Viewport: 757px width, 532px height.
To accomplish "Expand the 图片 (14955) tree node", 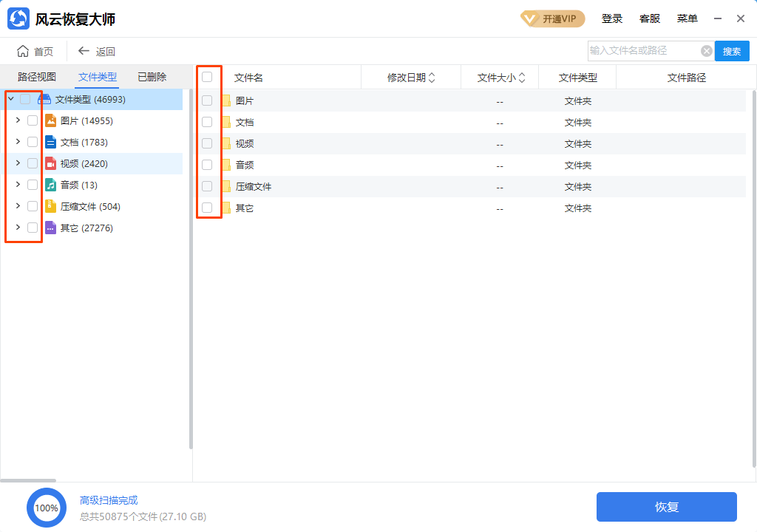I will click(x=18, y=120).
